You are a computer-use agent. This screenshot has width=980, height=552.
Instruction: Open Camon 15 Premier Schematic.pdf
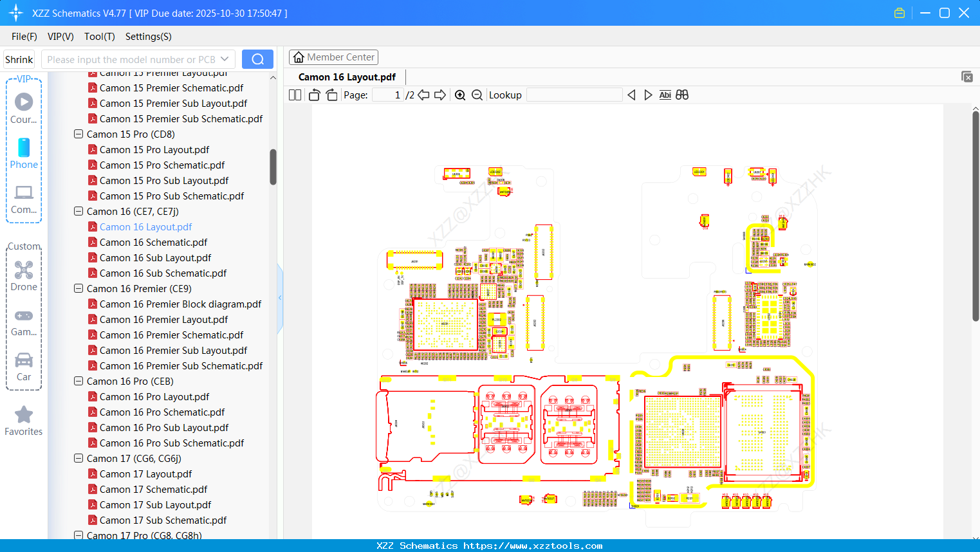pos(171,87)
